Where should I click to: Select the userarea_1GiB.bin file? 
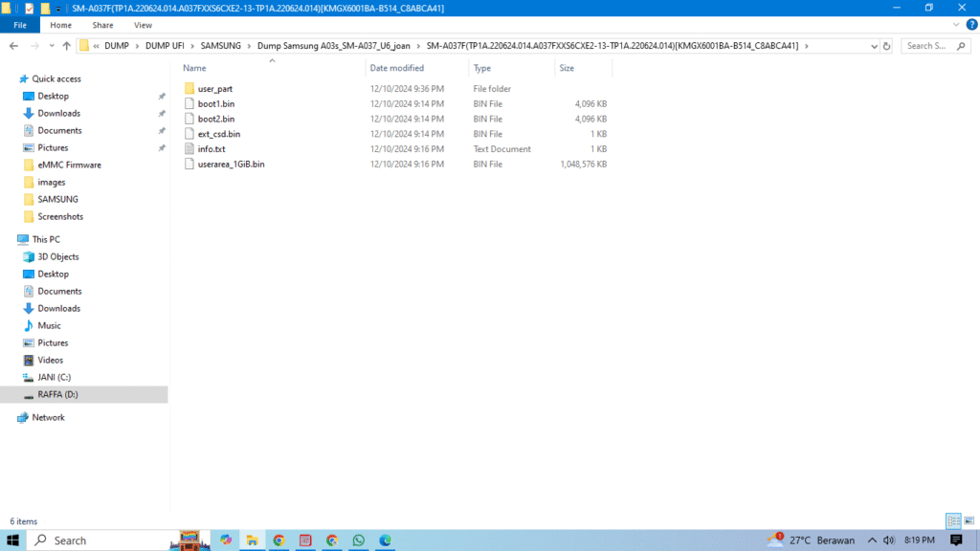[232, 164]
